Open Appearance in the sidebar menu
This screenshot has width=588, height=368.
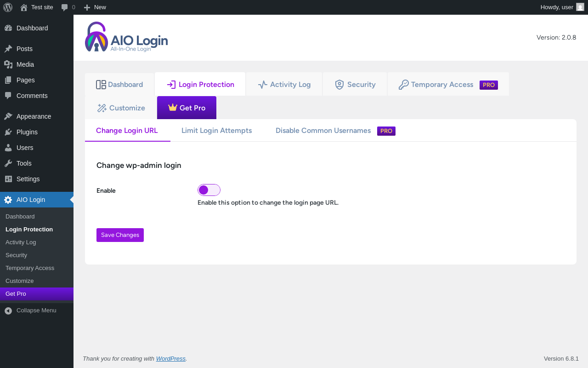coord(37,116)
